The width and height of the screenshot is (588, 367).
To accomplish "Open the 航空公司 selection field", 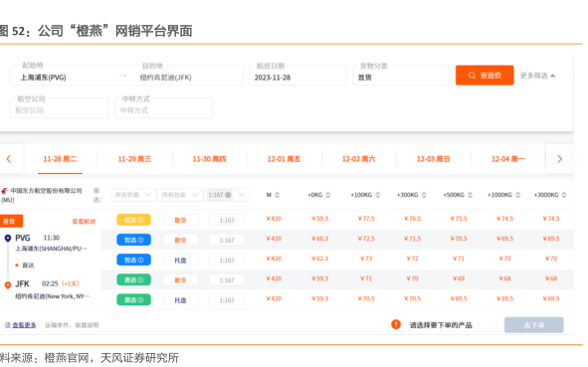I will coord(60,108).
